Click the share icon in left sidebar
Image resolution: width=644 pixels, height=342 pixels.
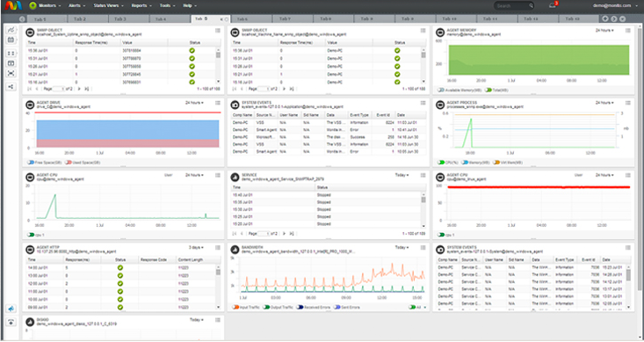click(11, 87)
